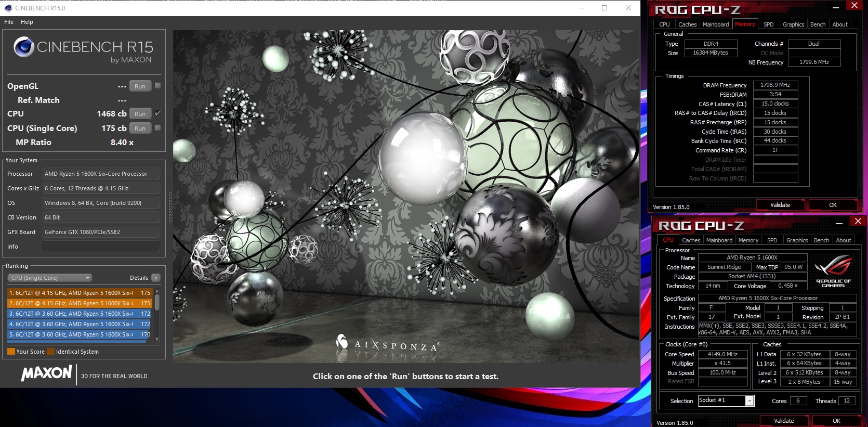Click the Cinebench title bar app icon
Viewport: 868px width, 427px height.
[x=8, y=8]
